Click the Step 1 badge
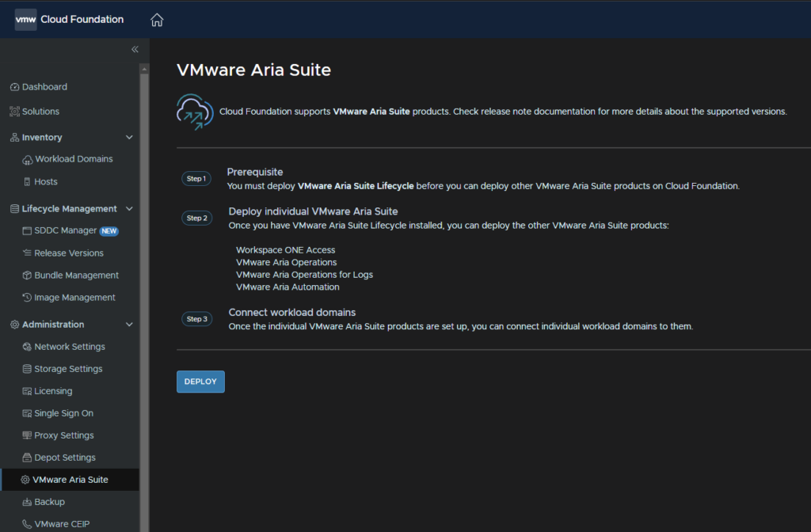811x532 pixels. [196, 178]
